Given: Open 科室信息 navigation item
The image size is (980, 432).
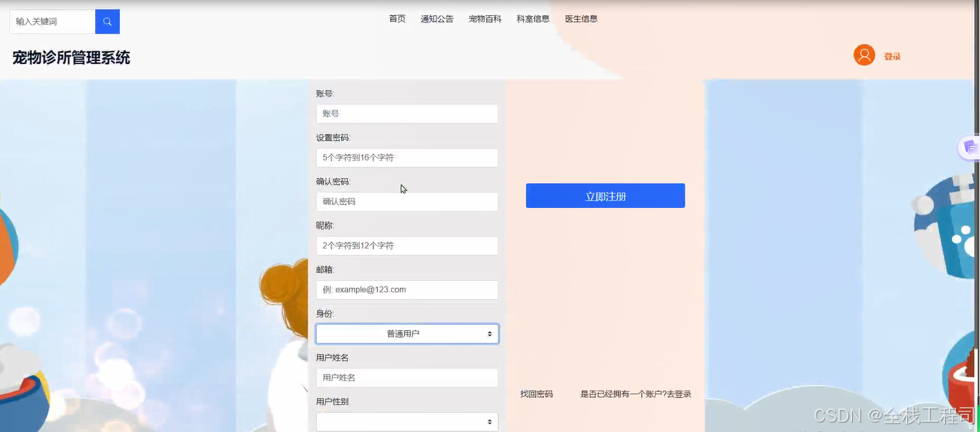Looking at the screenshot, I should pos(533,19).
